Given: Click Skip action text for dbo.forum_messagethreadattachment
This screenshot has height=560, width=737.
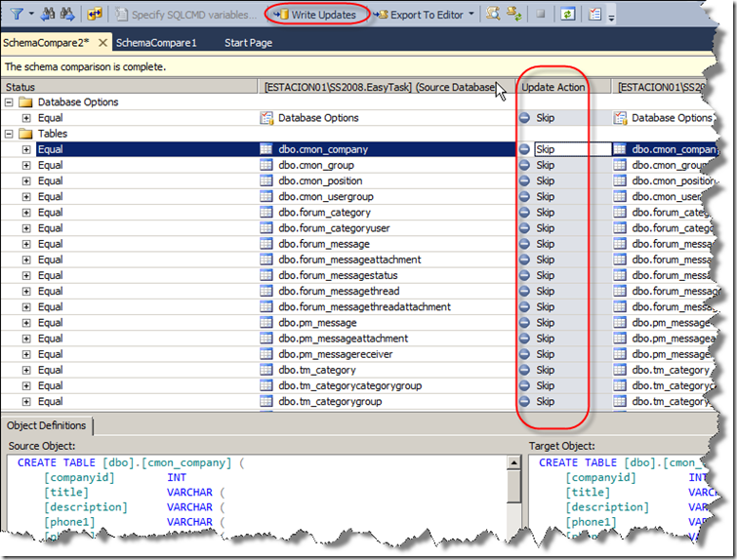Looking at the screenshot, I should (x=546, y=307).
